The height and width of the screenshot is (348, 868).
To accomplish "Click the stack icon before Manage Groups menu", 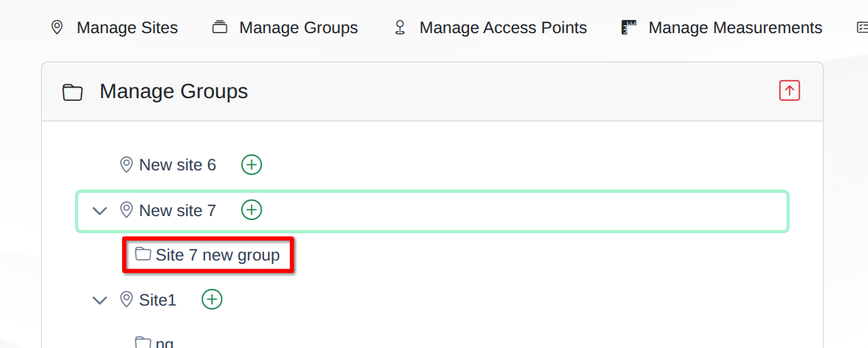I will [x=219, y=27].
